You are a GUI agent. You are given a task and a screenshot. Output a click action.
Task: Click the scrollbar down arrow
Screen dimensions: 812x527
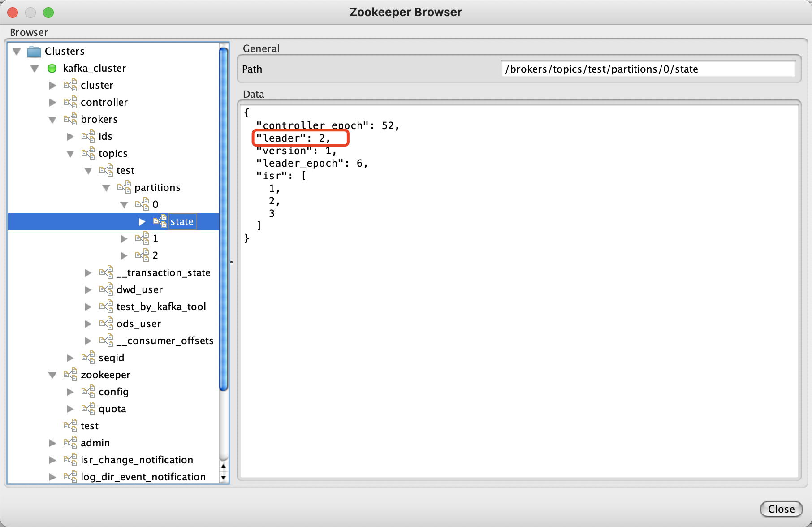[x=223, y=478]
